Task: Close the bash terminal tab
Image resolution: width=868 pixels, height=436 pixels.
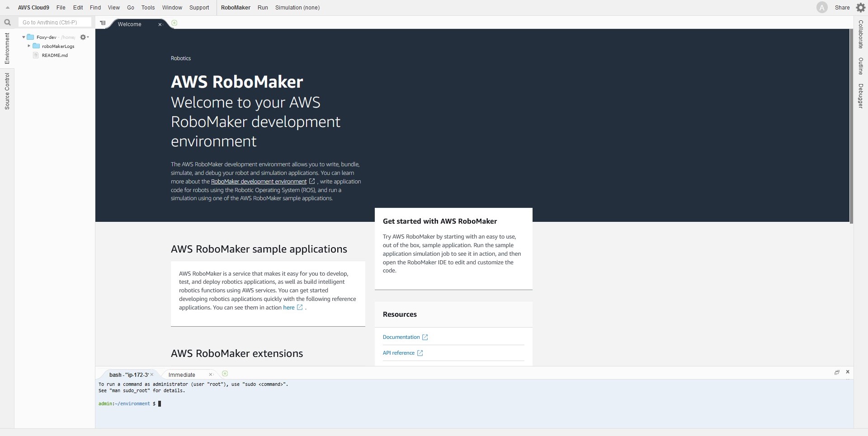Action: pos(152,375)
